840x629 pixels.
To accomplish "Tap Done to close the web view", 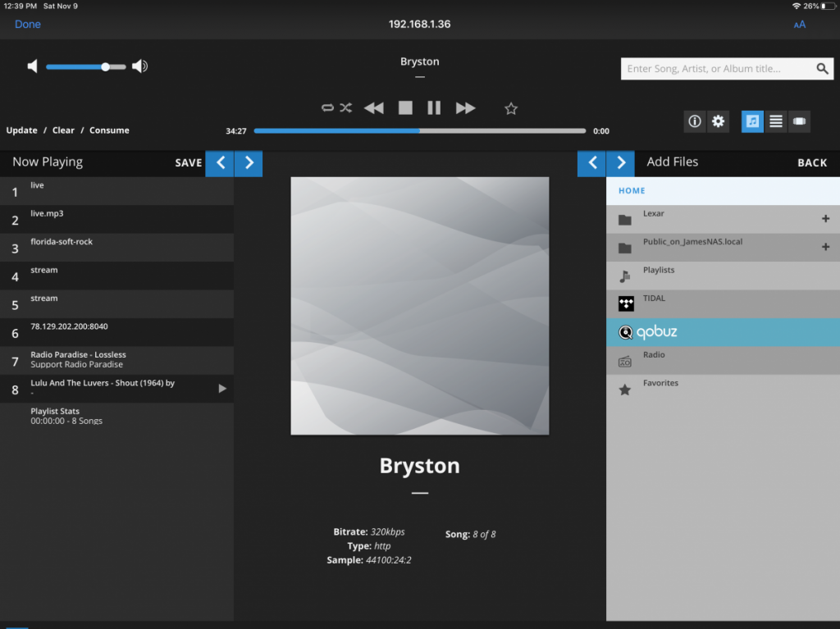I will coord(28,24).
